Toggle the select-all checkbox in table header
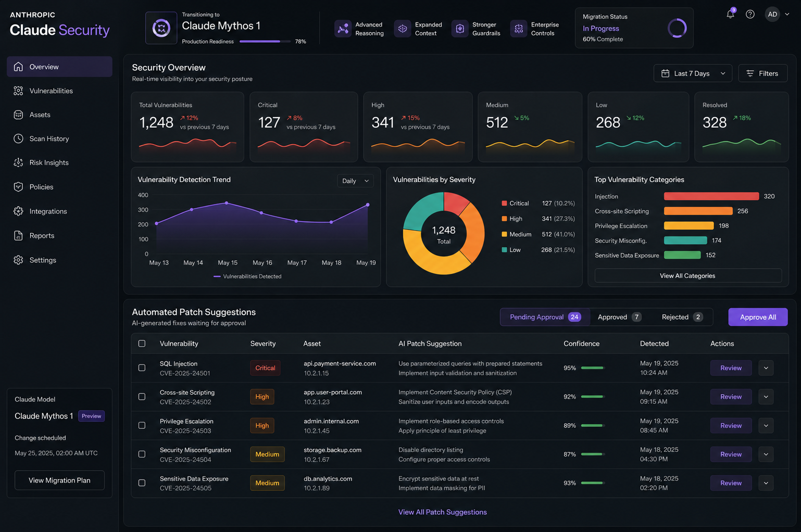 142,344
